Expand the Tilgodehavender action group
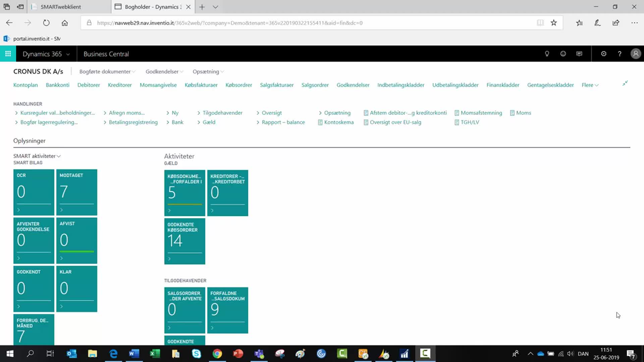644x362 pixels. 220,113
